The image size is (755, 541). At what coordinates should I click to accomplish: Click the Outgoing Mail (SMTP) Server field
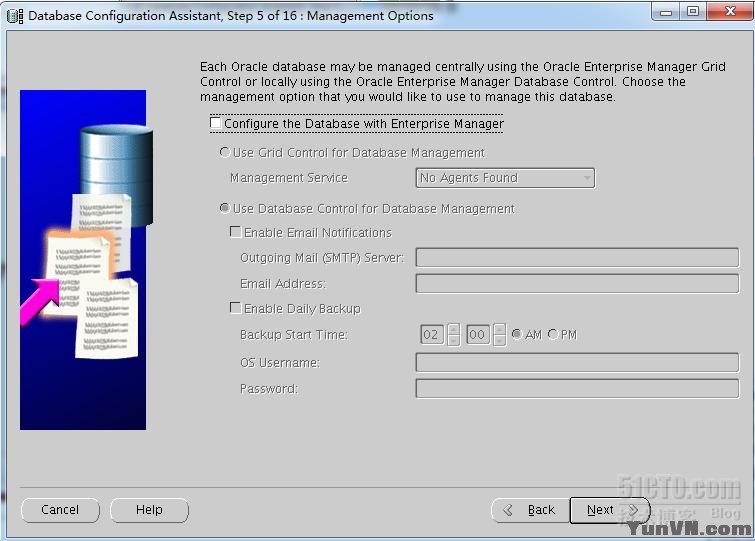pyautogui.click(x=577, y=258)
